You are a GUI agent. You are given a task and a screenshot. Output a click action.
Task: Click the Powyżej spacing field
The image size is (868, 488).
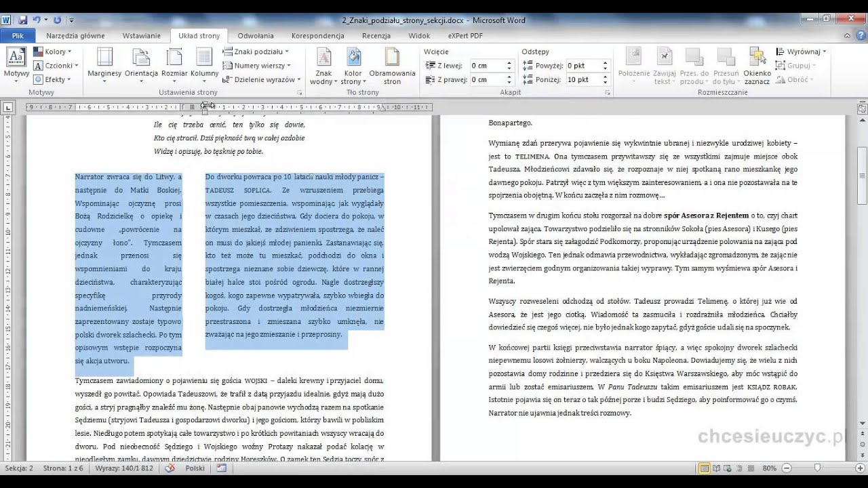click(x=583, y=66)
